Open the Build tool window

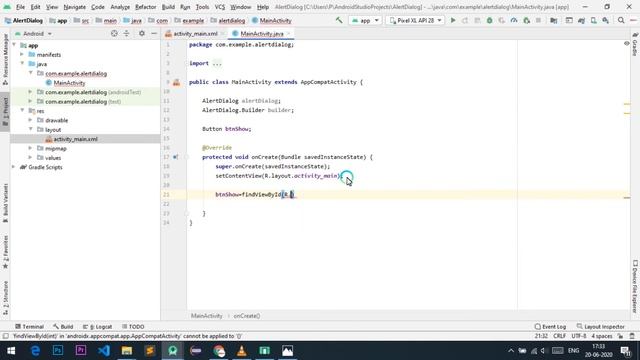coord(63,327)
